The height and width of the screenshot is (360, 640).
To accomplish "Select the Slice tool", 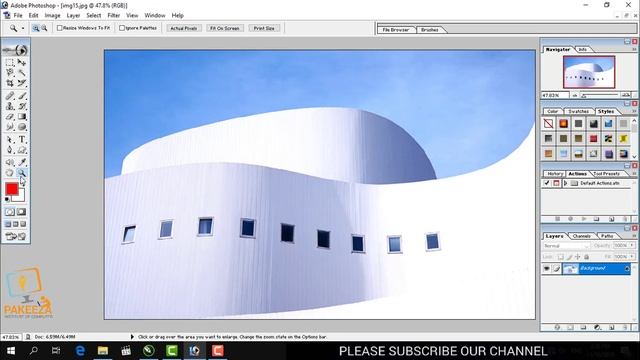I will [22, 83].
